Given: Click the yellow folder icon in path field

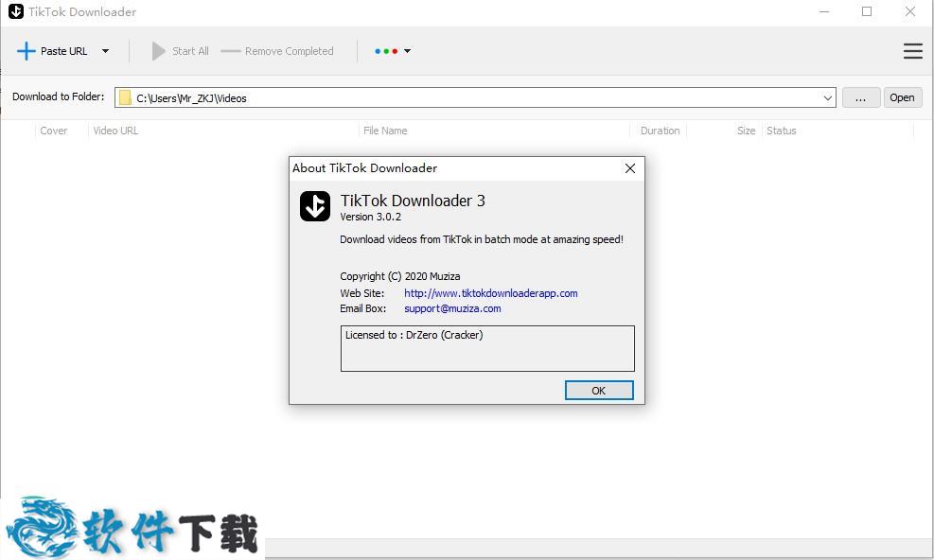Looking at the screenshot, I should click(x=125, y=97).
